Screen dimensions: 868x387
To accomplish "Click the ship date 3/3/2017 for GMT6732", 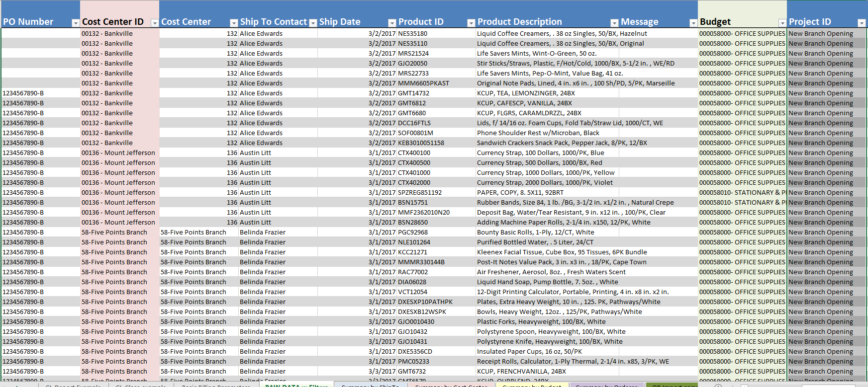I will point(382,372).
